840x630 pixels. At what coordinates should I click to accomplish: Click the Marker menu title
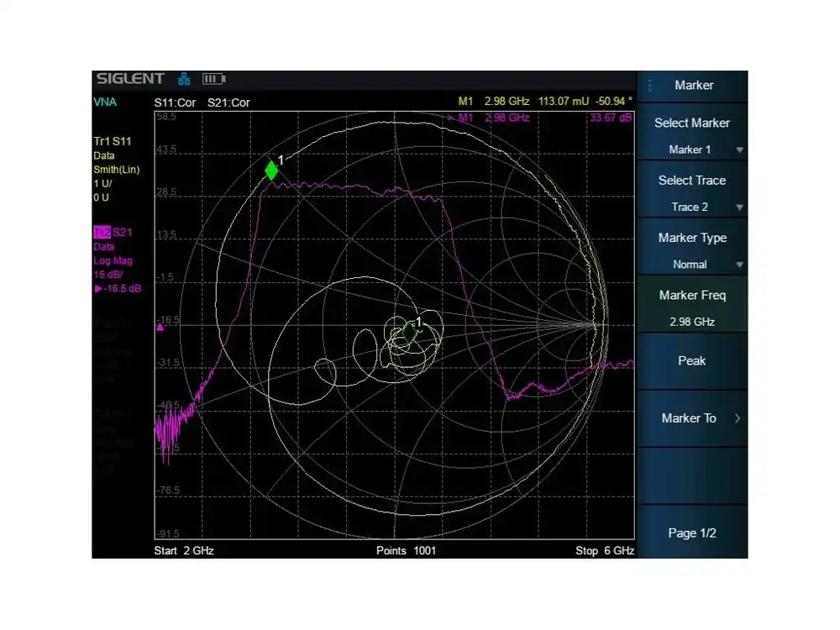[694, 85]
